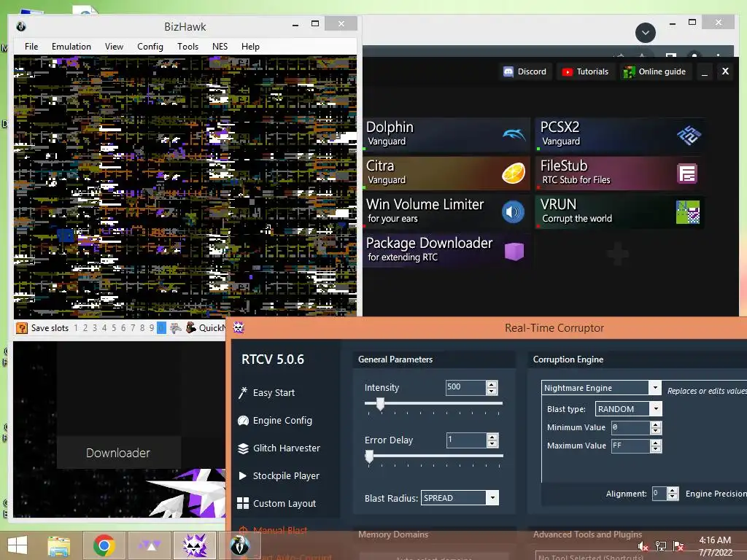Select save slot 3 in BizHawk
This screenshot has height=560, width=747.
(94, 328)
